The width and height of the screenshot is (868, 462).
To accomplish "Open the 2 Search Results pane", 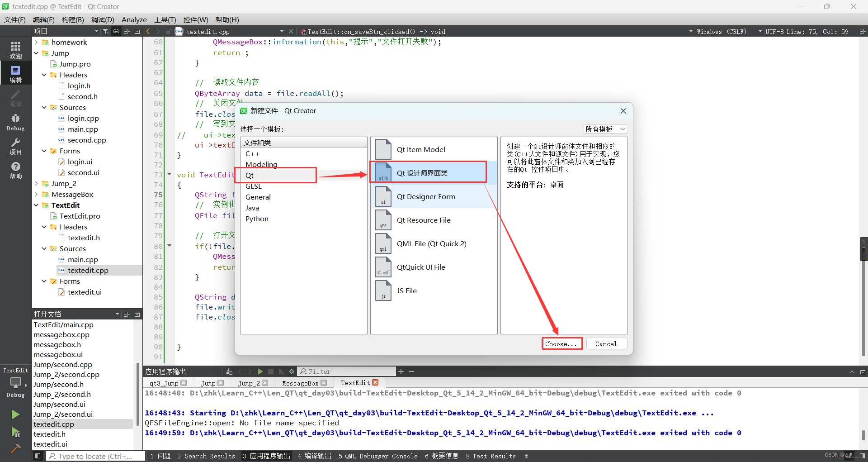I will point(207,456).
